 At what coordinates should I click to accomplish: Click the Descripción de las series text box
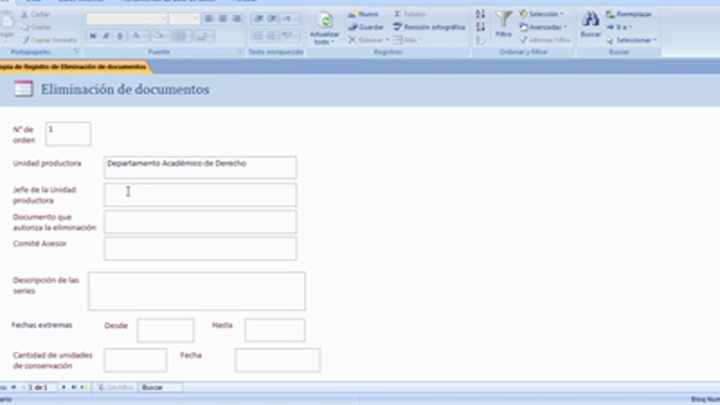point(196,291)
